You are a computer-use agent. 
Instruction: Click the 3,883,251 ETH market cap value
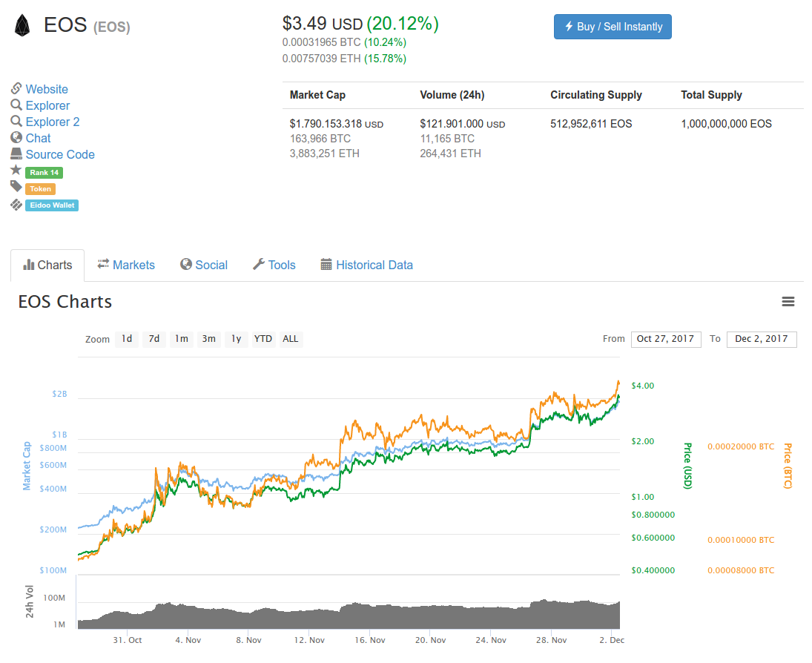tap(325, 154)
